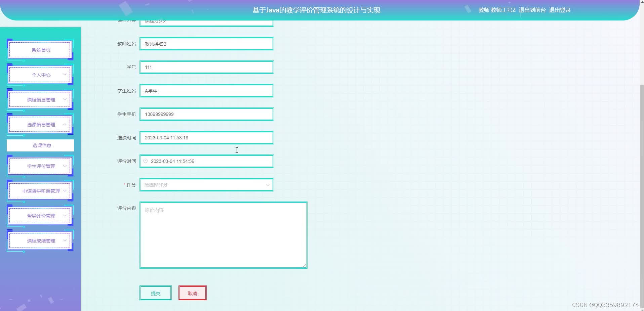This screenshot has width=644, height=311.
Task: Click the 教师 教师工号2 user label
Action: 497,10
